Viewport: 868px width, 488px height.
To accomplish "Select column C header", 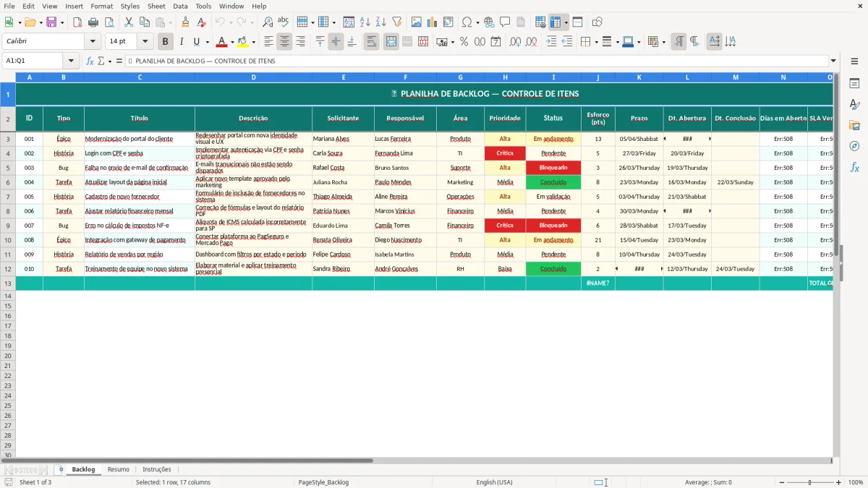I will 140,77.
